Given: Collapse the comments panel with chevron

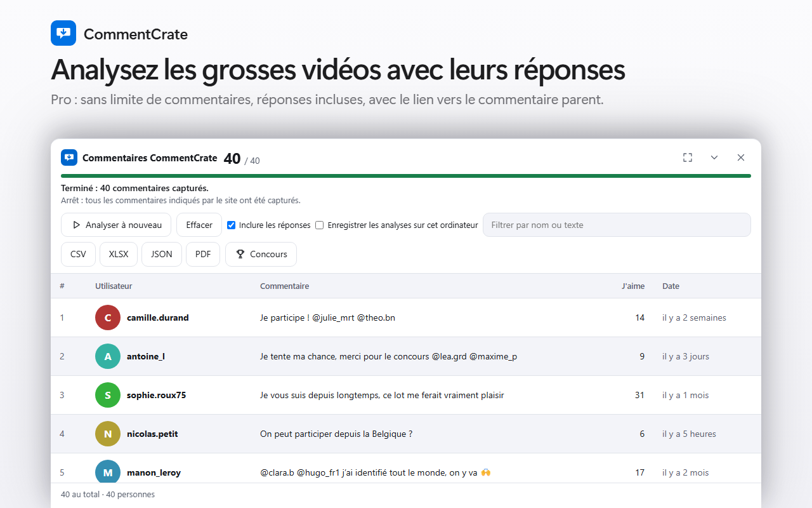Looking at the screenshot, I should pyautogui.click(x=714, y=157).
